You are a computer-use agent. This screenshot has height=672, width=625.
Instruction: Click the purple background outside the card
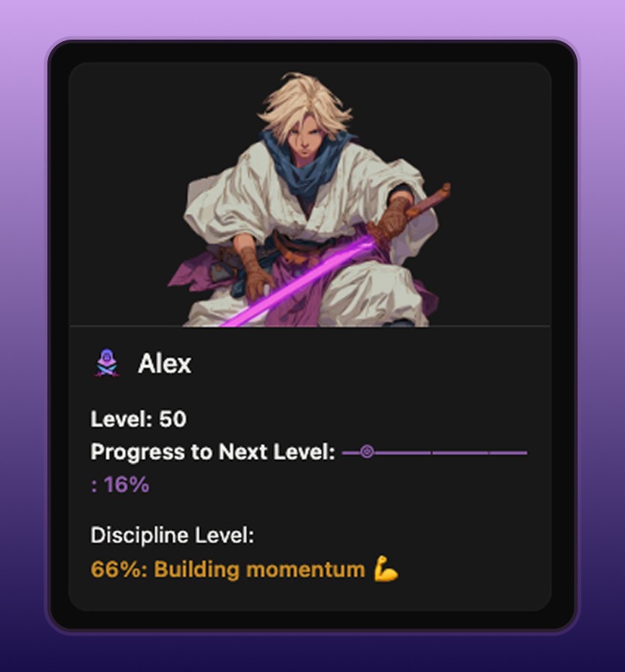pos(312,17)
